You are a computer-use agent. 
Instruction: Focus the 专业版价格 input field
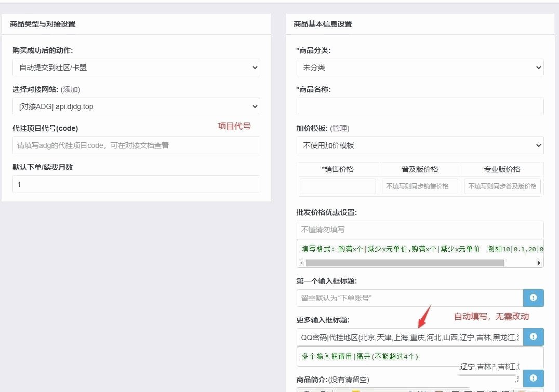(x=502, y=186)
